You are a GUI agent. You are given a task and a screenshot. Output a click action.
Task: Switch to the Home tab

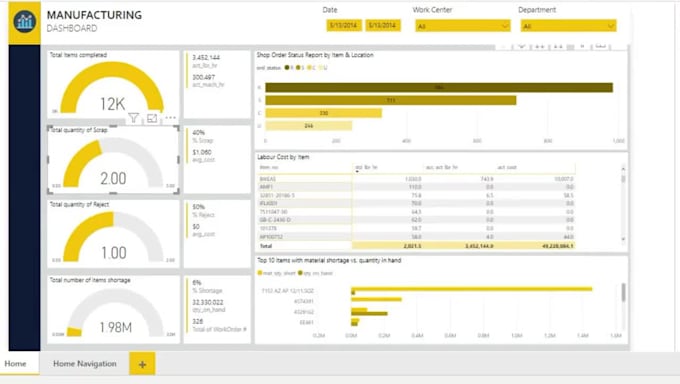coord(16,364)
